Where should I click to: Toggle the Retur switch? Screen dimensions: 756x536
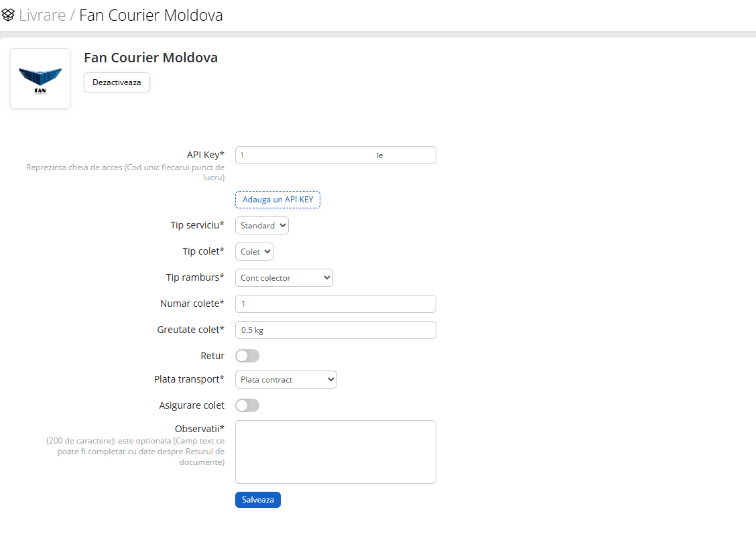(247, 356)
